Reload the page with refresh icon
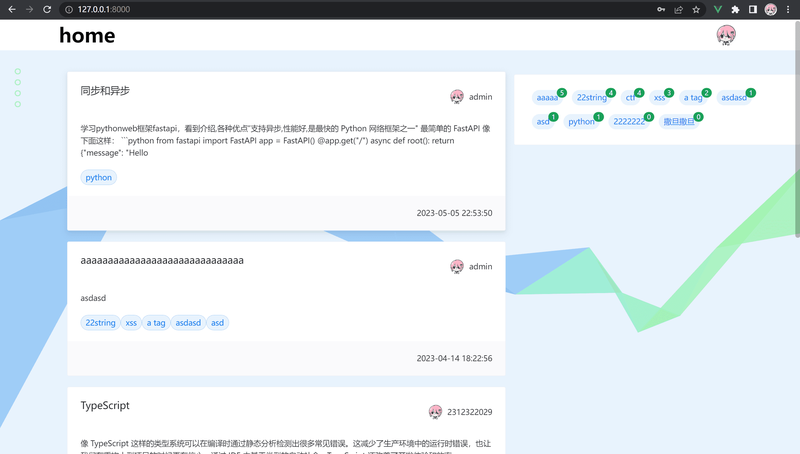This screenshot has width=800, height=454. [47, 9]
